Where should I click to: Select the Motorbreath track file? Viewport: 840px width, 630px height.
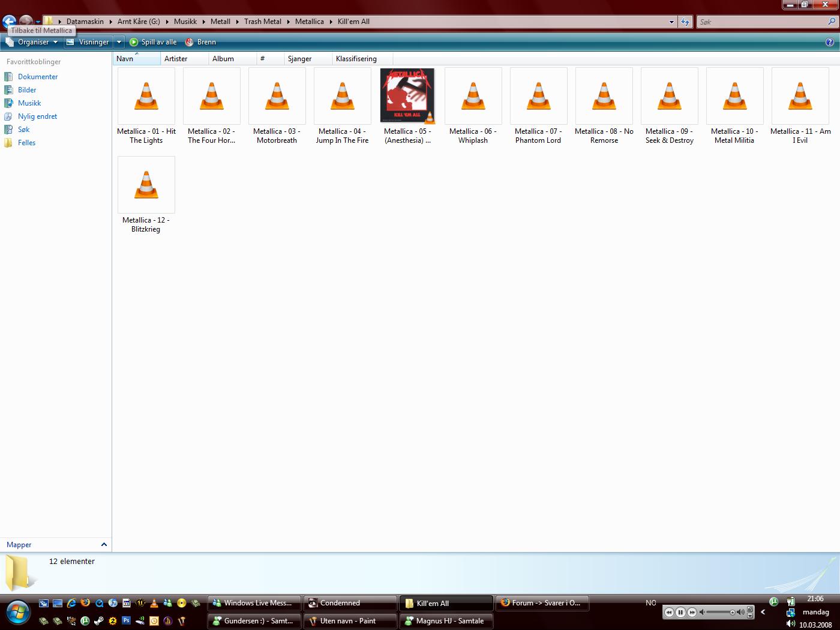277,106
